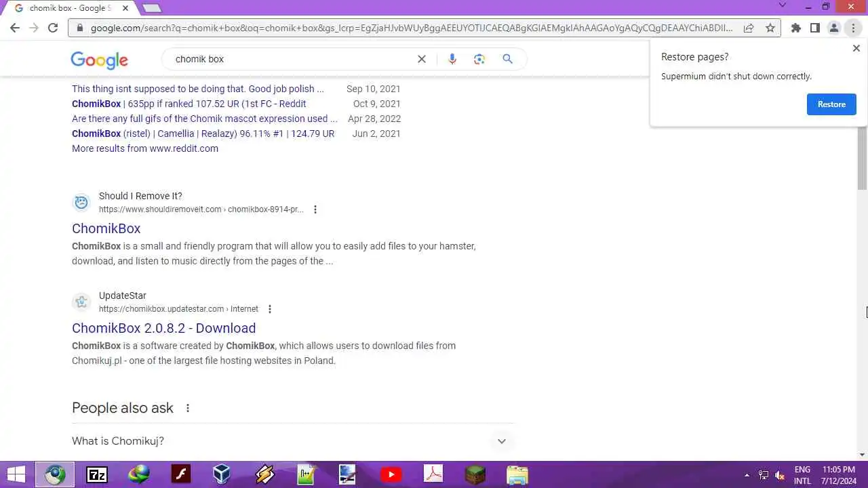
Task: Click the muted volume tray icon
Action: tap(780, 475)
